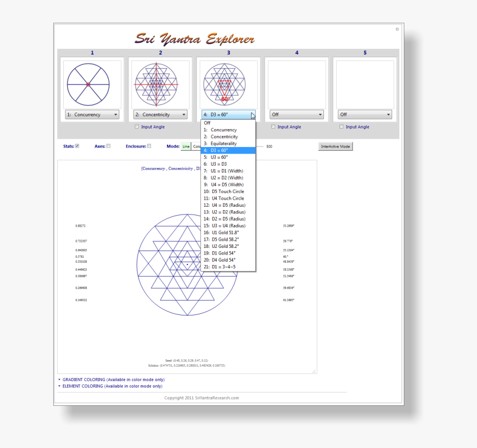Choose option 1: Concurrency from list
The width and height of the screenshot is (477, 448).
click(228, 130)
